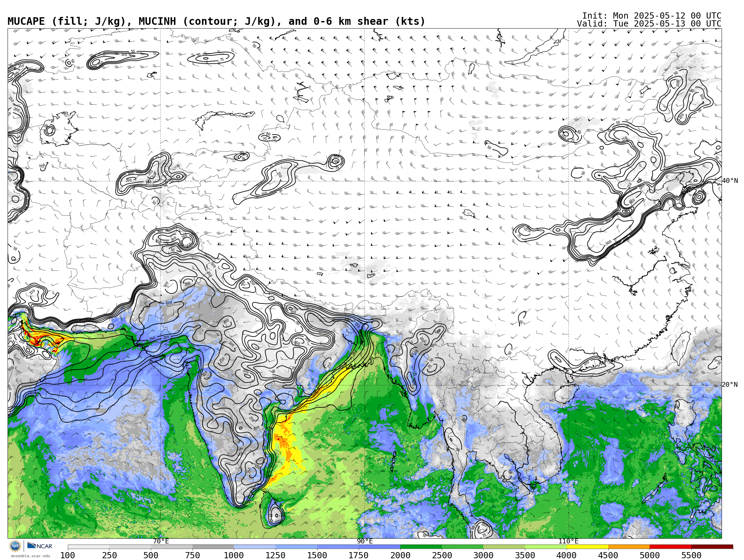
Task: Pick the orange 4500–5000 colorbar swatch
Action: 629,547
